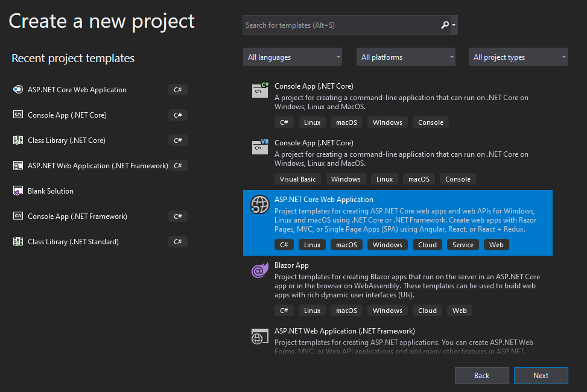Click the search magnifier icon
The height and width of the screenshot is (392, 587).
[x=445, y=25]
